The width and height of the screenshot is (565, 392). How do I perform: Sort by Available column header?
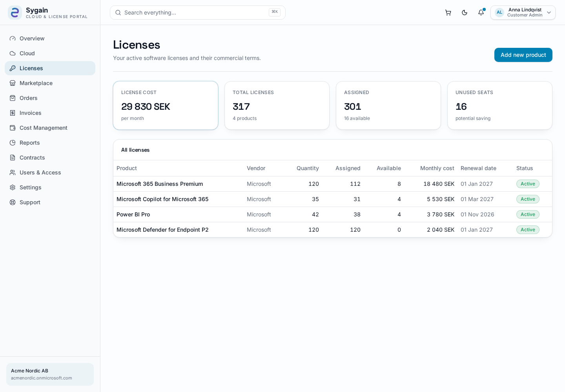(x=389, y=168)
